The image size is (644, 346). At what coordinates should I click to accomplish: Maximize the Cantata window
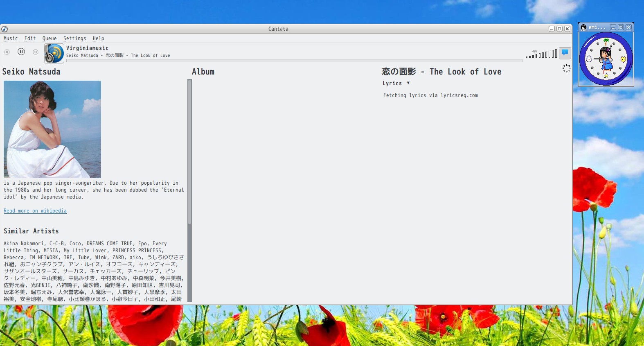click(559, 29)
